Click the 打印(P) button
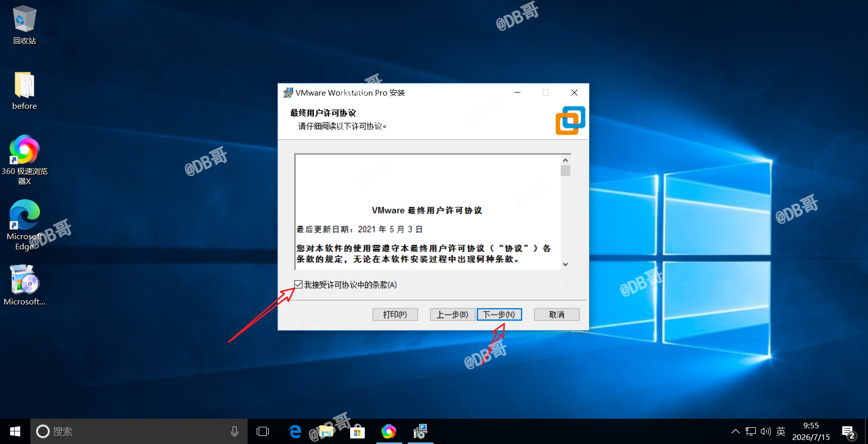The height and width of the screenshot is (444, 868). pos(395,315)
